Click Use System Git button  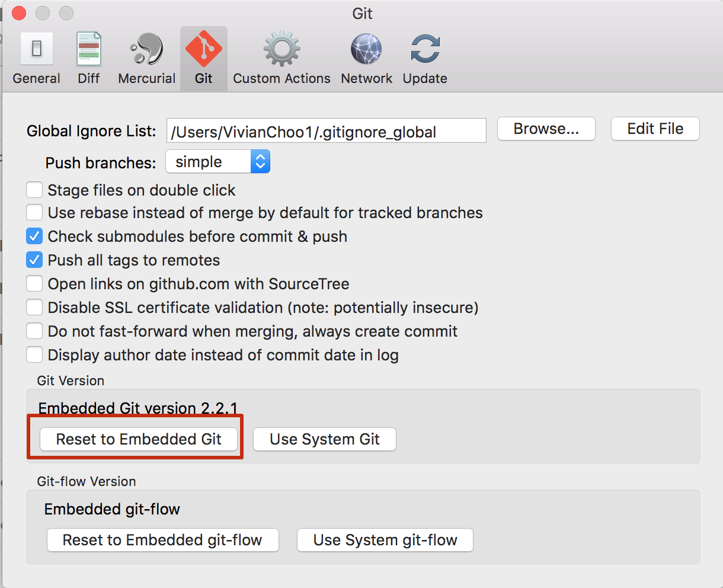[324, 439]
